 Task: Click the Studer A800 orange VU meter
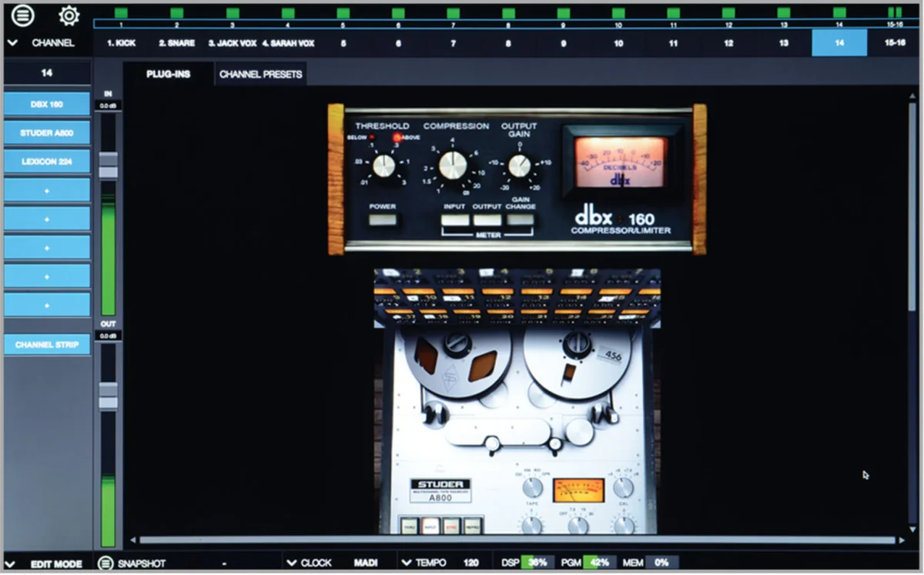point(578,490)
